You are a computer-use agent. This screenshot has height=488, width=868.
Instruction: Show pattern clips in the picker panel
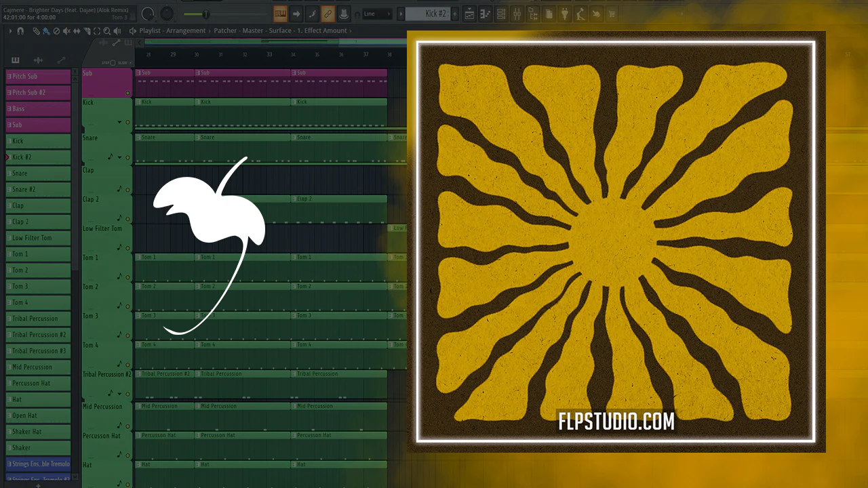(16, 60)
